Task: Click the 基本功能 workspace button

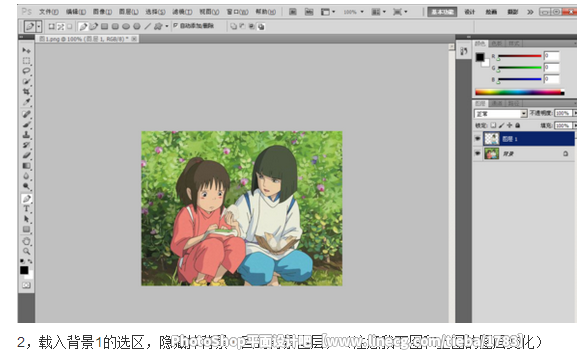Action: pyautogui.click(x=442, y=12)
